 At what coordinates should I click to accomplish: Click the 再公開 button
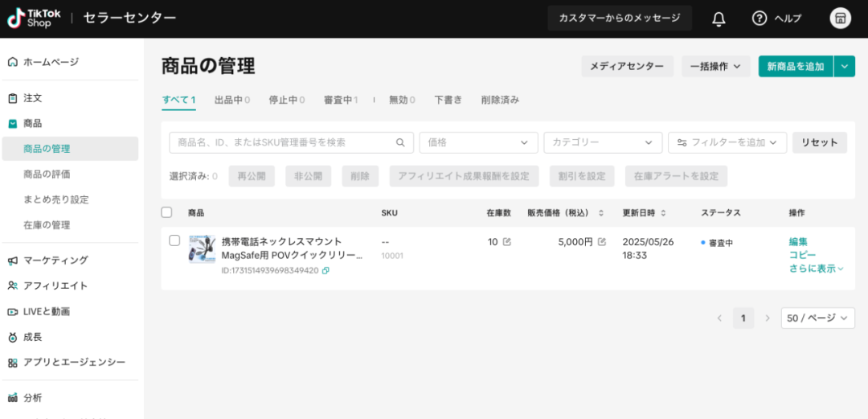(x=252, y=176)
